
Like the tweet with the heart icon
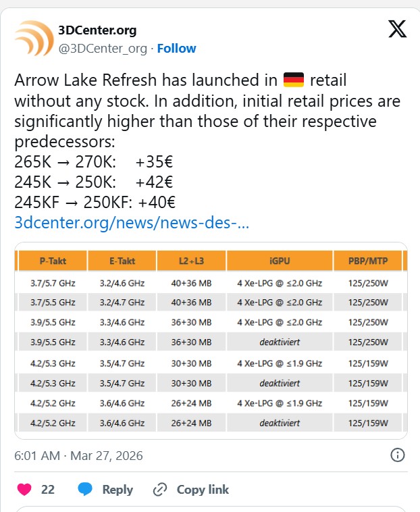(24, 489)
